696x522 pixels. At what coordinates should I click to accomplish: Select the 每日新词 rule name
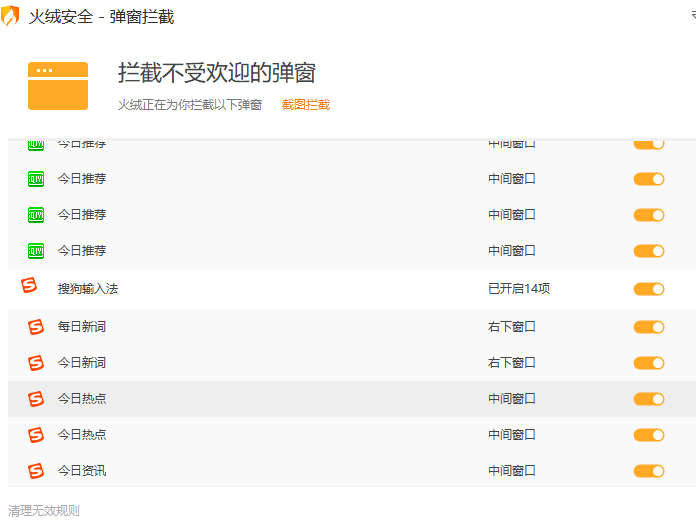coord(82,327)
